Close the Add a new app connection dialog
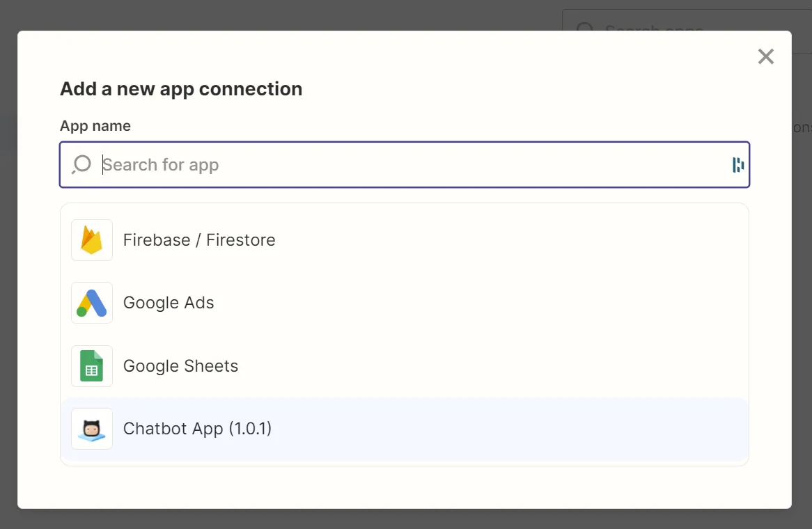The width and height of the screenshot is (812, 529). click(765, 56)
